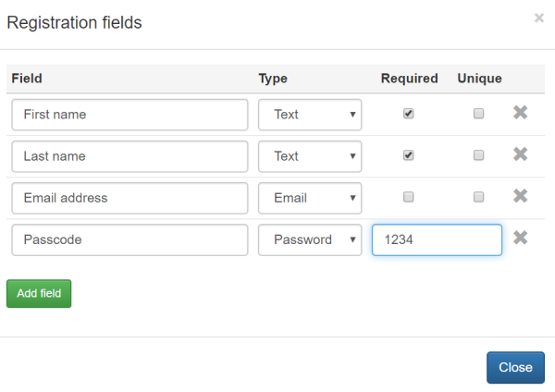Click the Add field button
Viewport: 555px width, 392px height.
[x=39, y=293]
